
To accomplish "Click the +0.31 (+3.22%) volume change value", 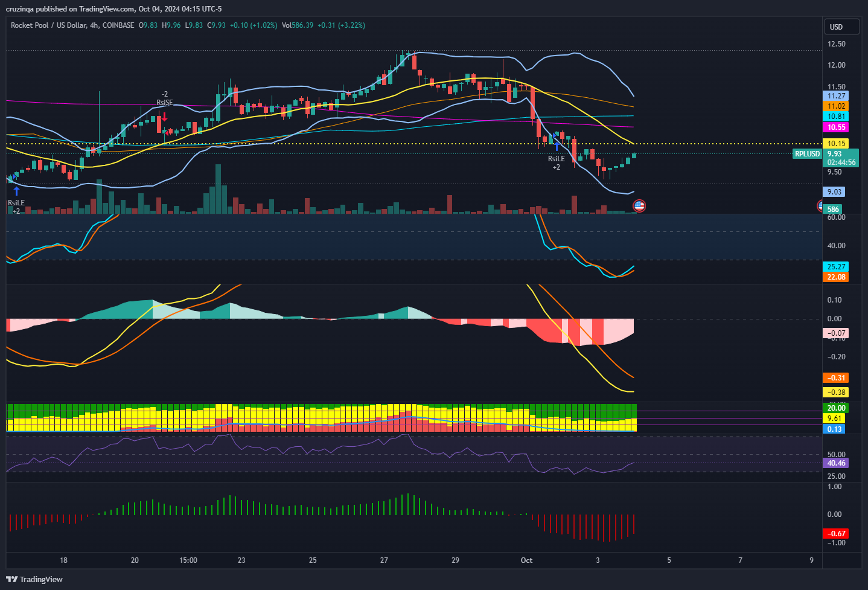I will 341,25.
